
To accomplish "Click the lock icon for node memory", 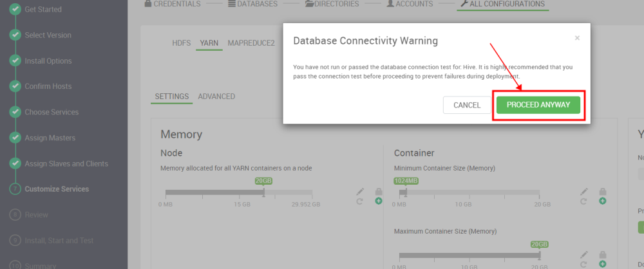I will point(379,191).
